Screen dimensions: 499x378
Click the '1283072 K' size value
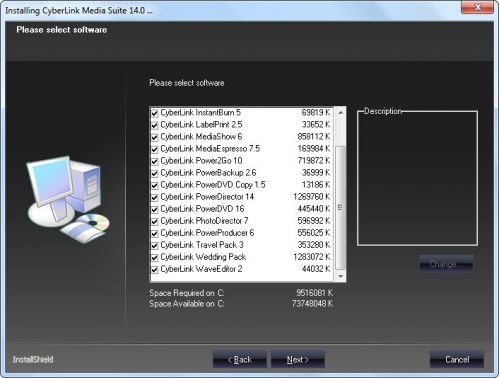click(311, 257)
